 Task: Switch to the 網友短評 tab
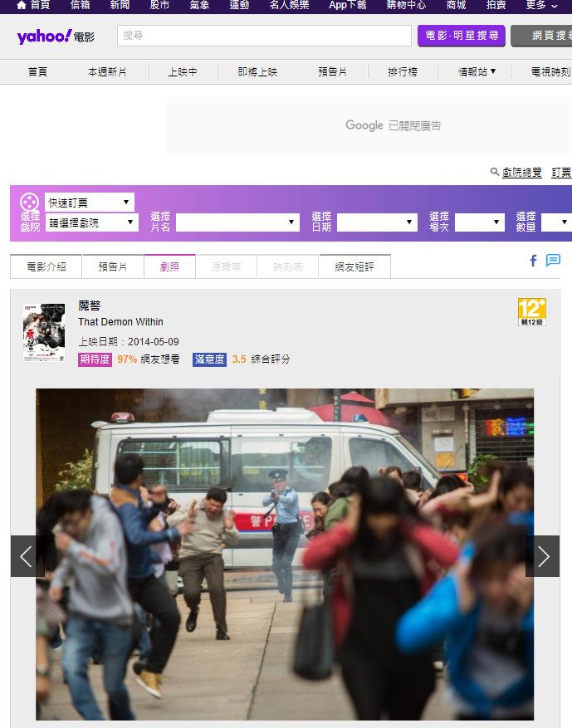(354, 266)
